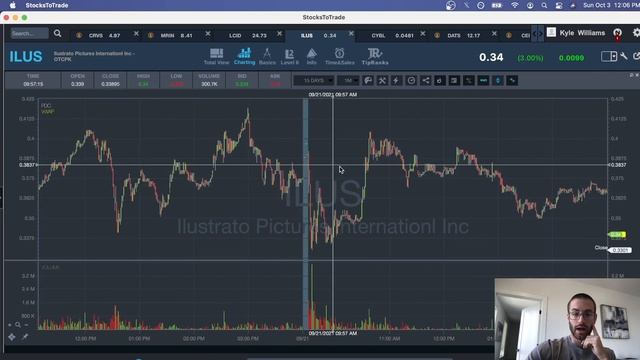This screenshot has width=640, height=360.
Task: Close the ILUS ticker tab
Action: (x=351, y=33)
